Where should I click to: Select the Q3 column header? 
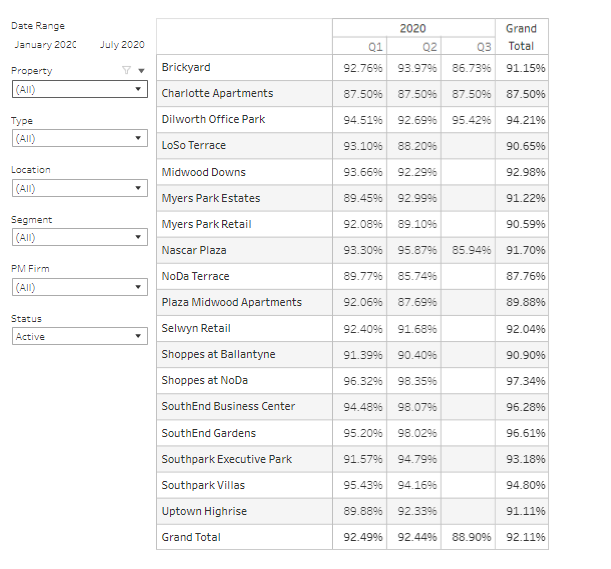click(484, 46)
